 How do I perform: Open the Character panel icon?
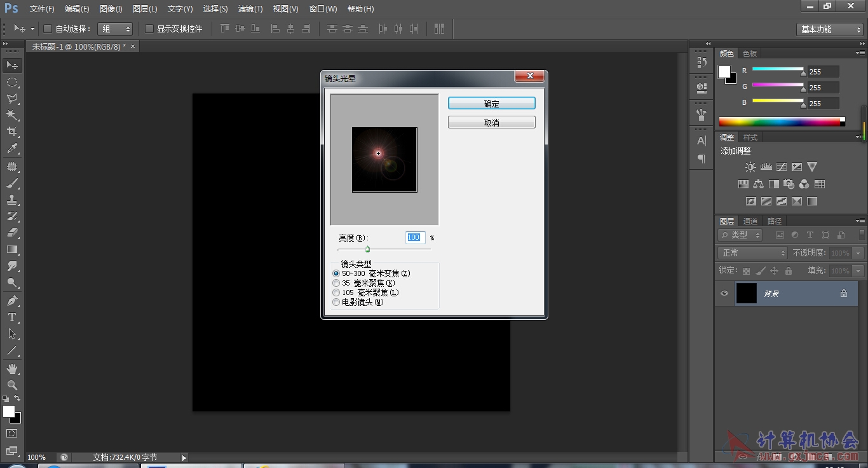tap(702, 141)
